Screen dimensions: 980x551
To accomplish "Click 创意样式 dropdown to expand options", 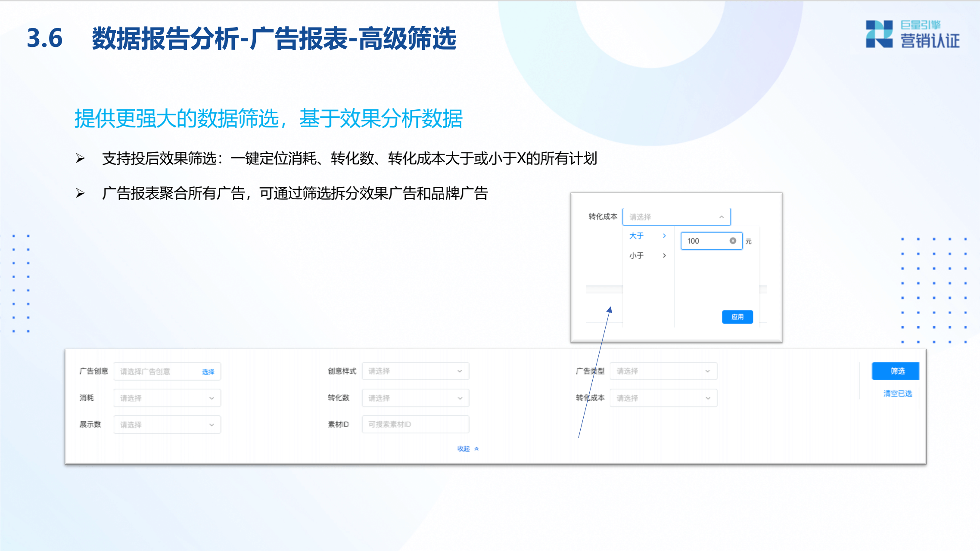I will tap(413, 371).
